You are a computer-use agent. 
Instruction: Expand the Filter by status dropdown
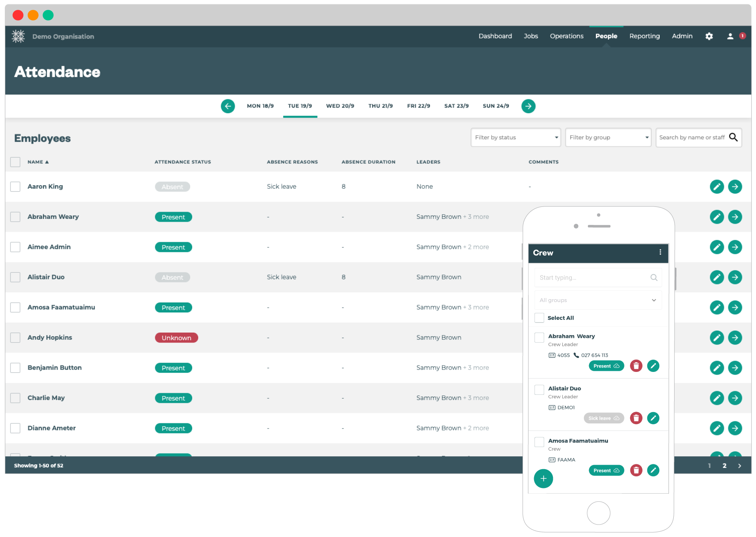(516, 137)
